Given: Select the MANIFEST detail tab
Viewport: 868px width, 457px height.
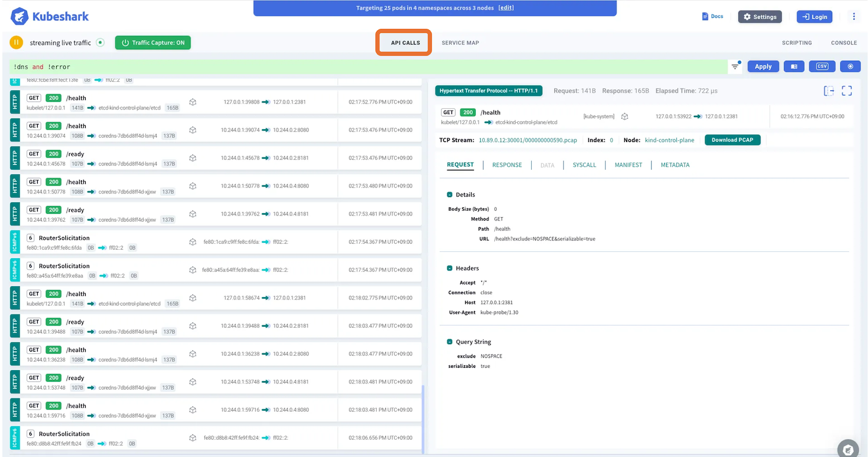Looking at the screenshot, I should [x=628, y=165].
